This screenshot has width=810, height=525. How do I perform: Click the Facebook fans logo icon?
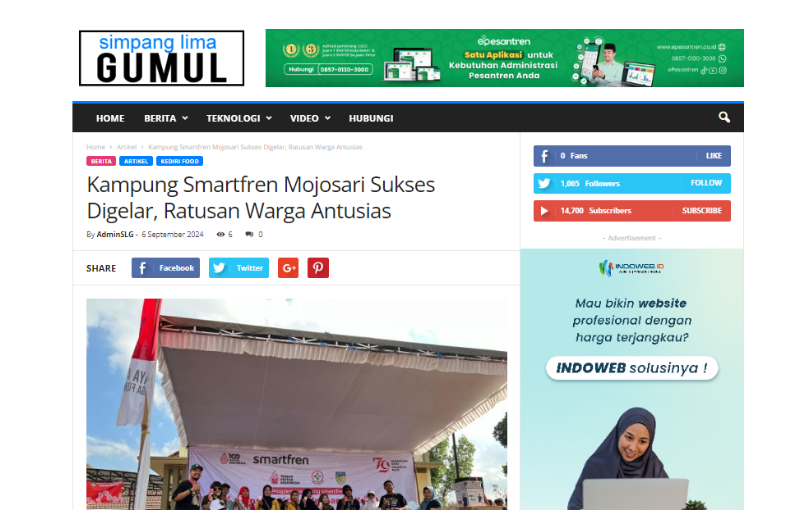(544, 156)
